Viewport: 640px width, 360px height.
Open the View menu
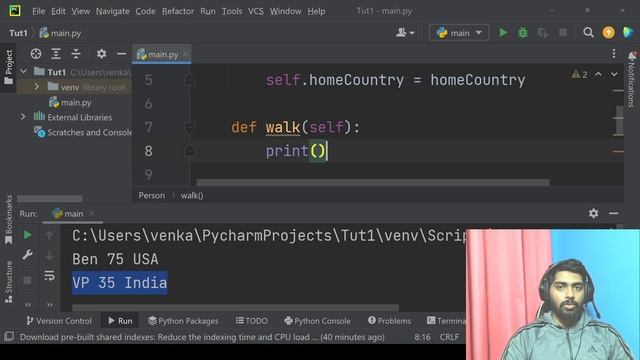coord(80,11)
